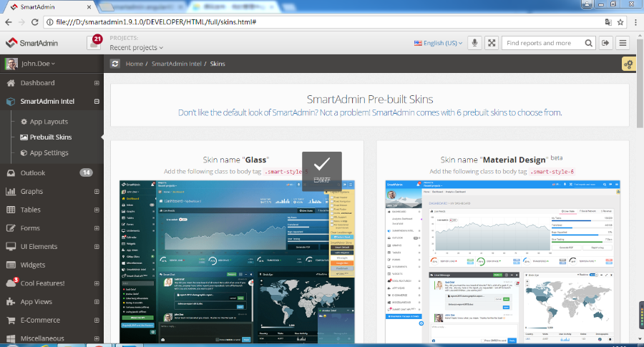This screenshot has height=347, width=644.
Task: Click the Dashboard home icon
Action: pos(11,83)
